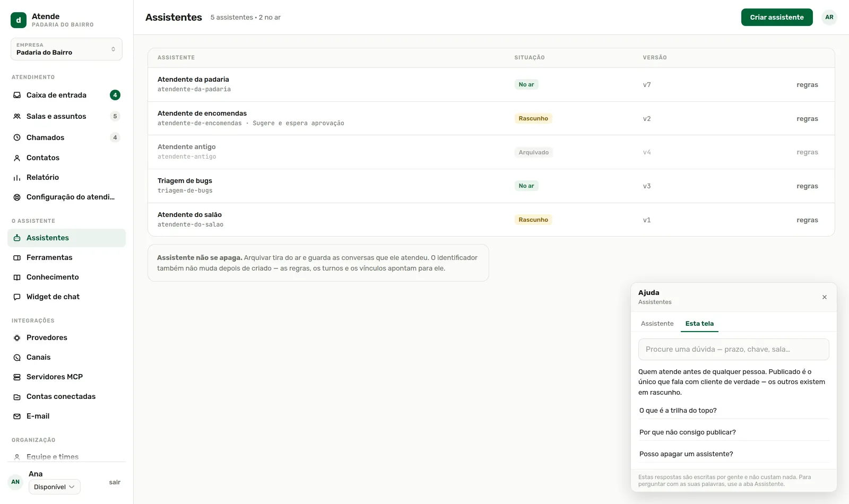This screenshot has width=849, height=504.
Task: Close the Ajuda help panel
Action: pos(825,297)
